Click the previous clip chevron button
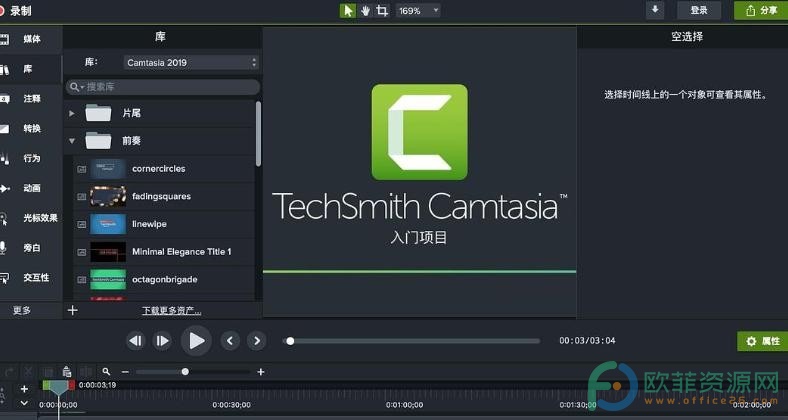This screenshot has height=420, width=788. tap(230, 341)
